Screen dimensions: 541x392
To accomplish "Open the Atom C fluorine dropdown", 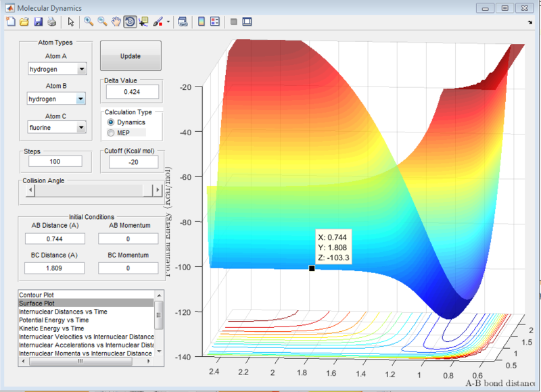I will pos(57,127).
